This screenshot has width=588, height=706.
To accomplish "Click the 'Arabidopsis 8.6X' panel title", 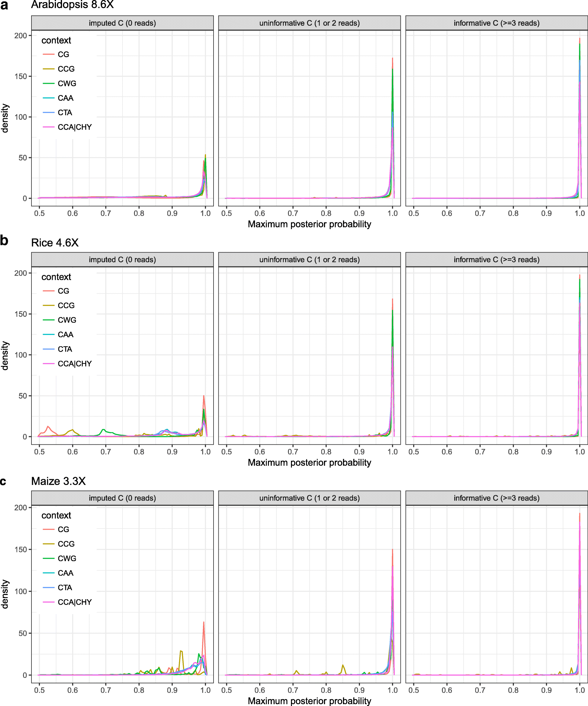I will coord(72,5).
